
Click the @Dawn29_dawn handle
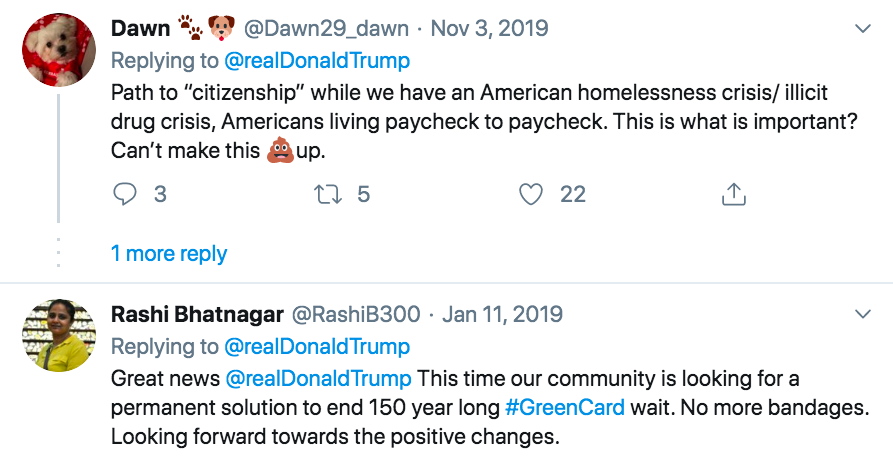pyautogui.click(x=324, y=28)
